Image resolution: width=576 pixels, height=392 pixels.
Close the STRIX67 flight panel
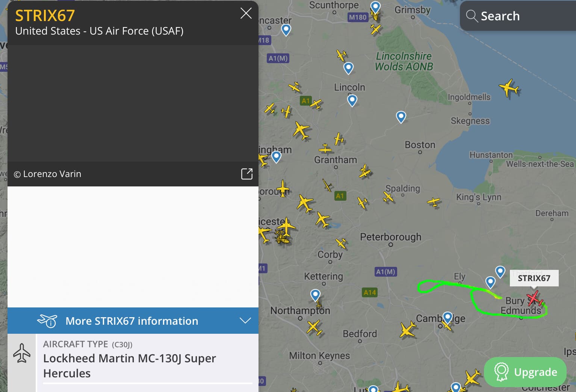click(x=246, y=14)
